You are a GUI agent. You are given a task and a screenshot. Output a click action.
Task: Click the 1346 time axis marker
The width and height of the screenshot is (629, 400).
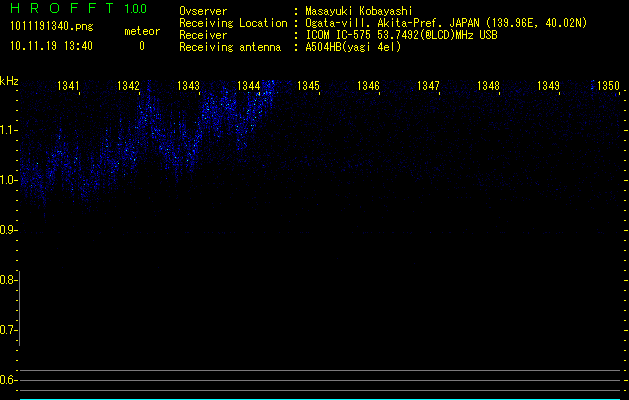368,85
